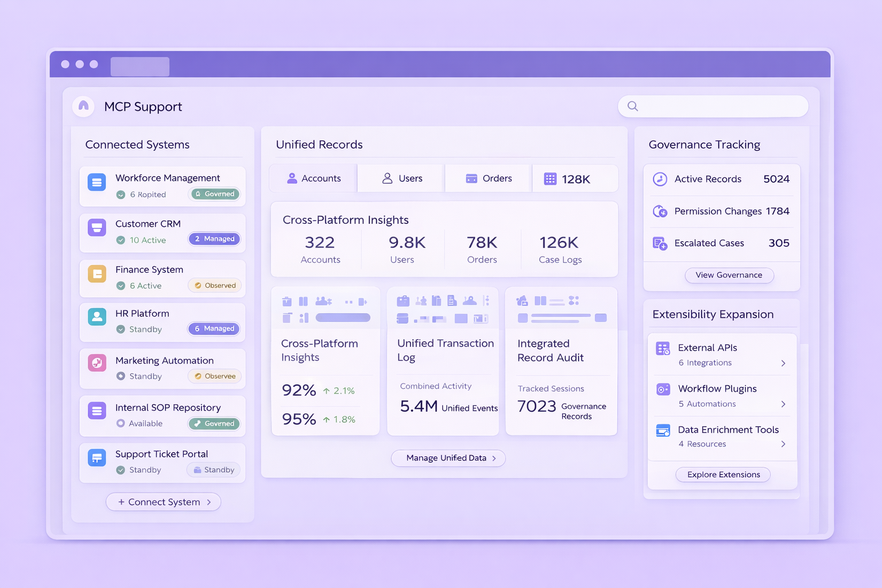The image size is (882, 588).
Task: Expand the Workflow Plugins chevron
Action: pos(783,404)
